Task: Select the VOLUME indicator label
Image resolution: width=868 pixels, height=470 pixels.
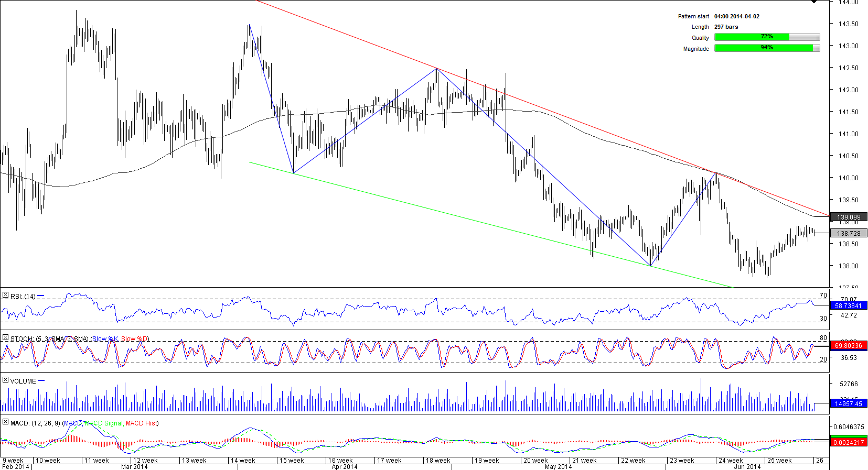Action: [x=23, y=381]
